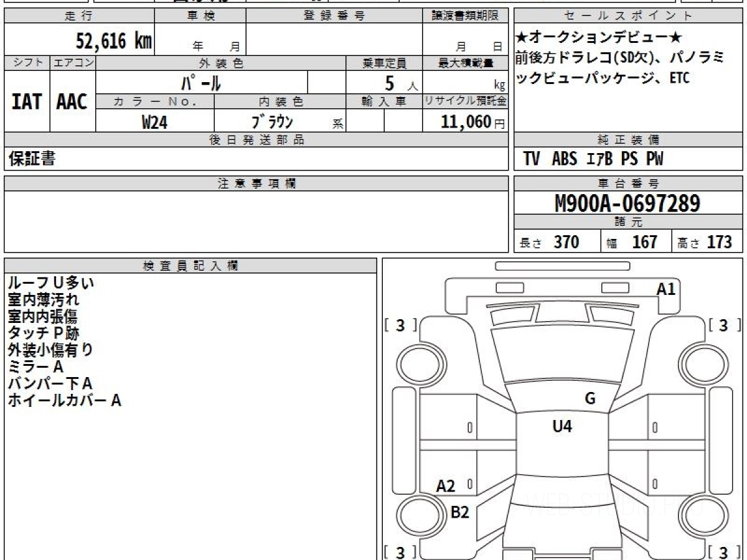Select the 登録番号 header
This screenshot has width=747, height=560.
coord(334,16)
